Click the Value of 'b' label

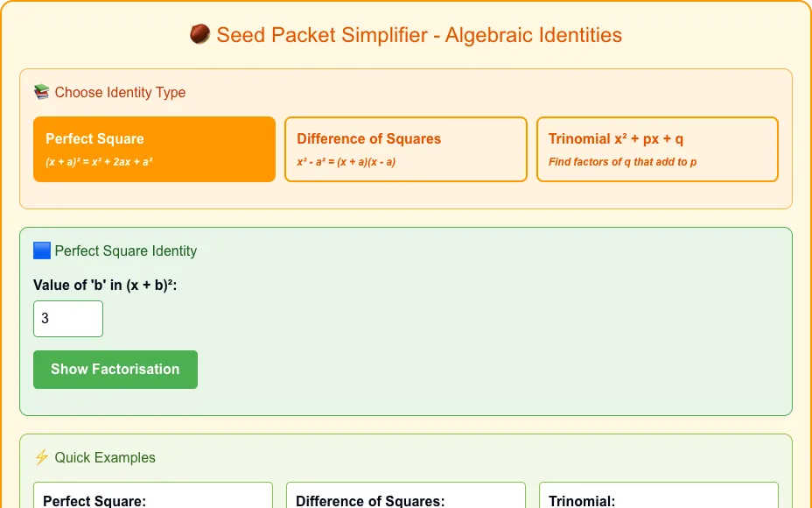[x=105, y=286]
